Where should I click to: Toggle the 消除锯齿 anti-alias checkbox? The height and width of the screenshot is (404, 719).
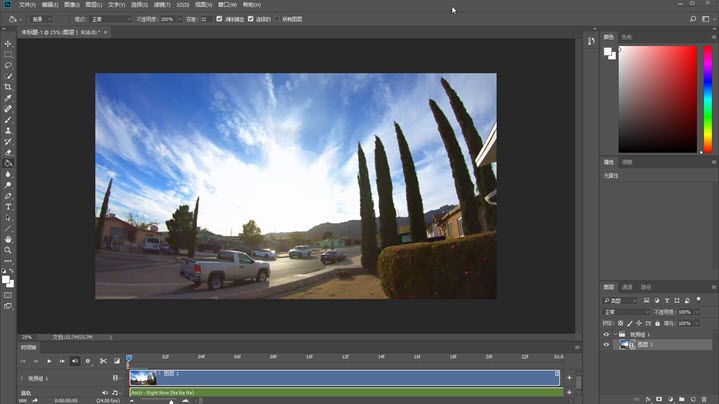point(220,19)
